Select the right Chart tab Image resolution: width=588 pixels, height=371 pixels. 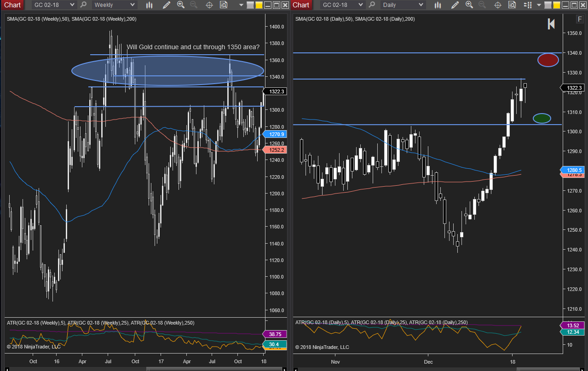301,5
